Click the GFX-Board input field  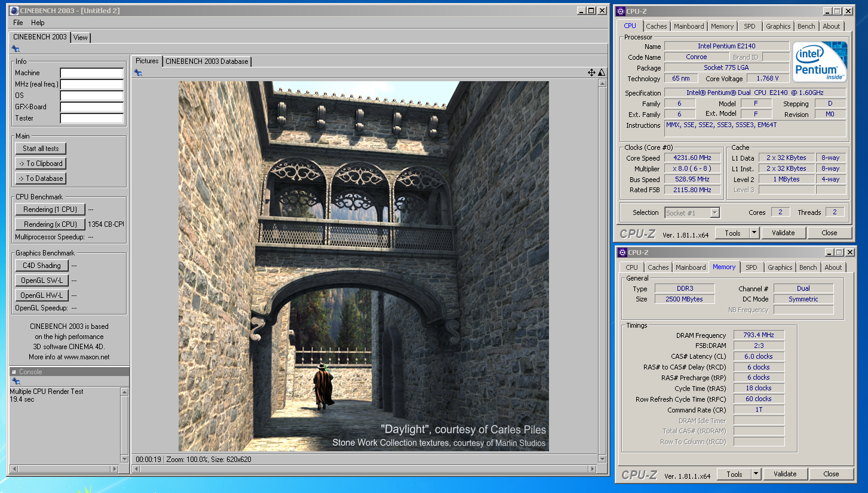click(92, 107)
